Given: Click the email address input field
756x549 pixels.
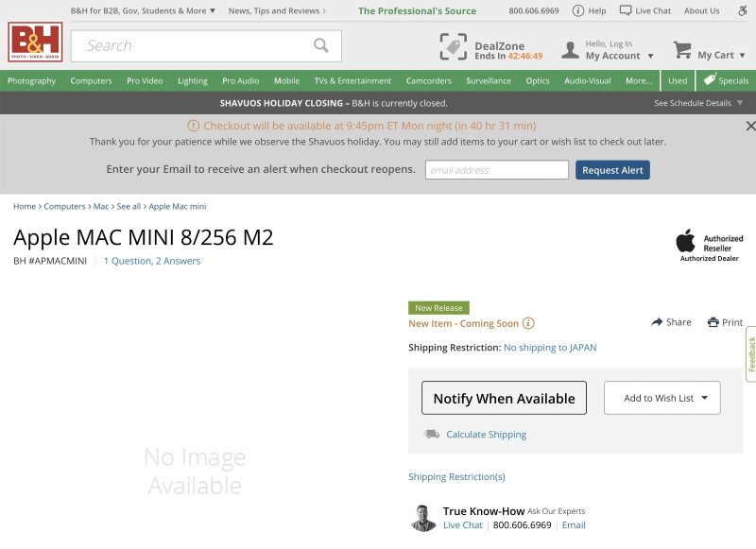Looking at the screenshot, I should 496,170.
